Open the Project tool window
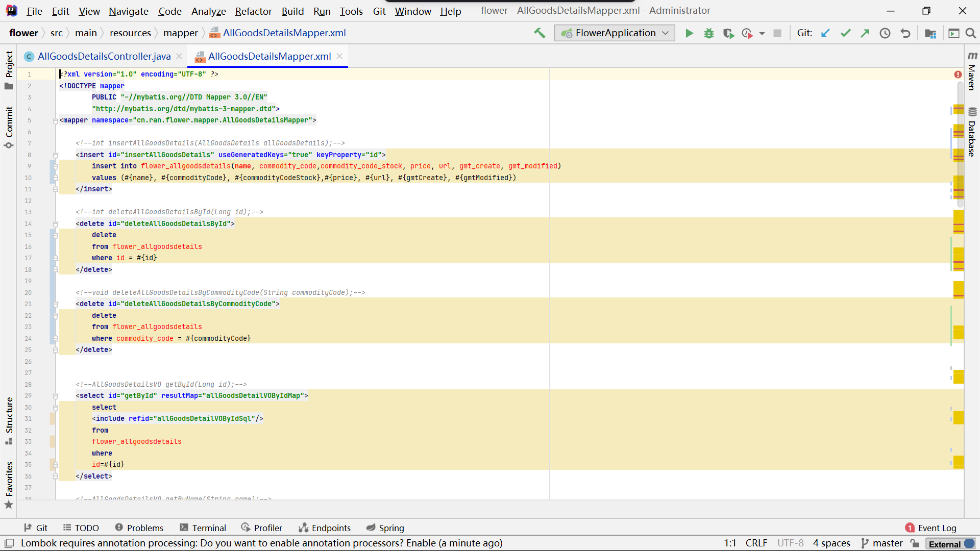Viewport: 980px width, 551px height. point(9,70)
